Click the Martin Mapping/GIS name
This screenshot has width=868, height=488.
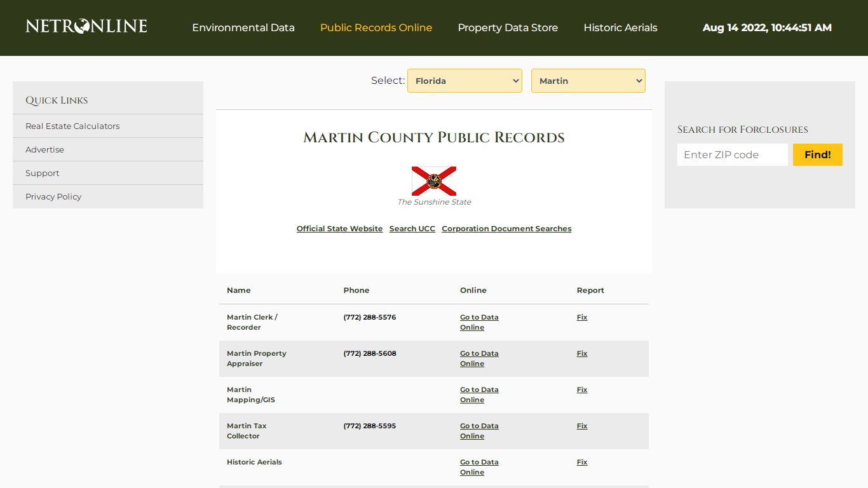click(251, 395)
